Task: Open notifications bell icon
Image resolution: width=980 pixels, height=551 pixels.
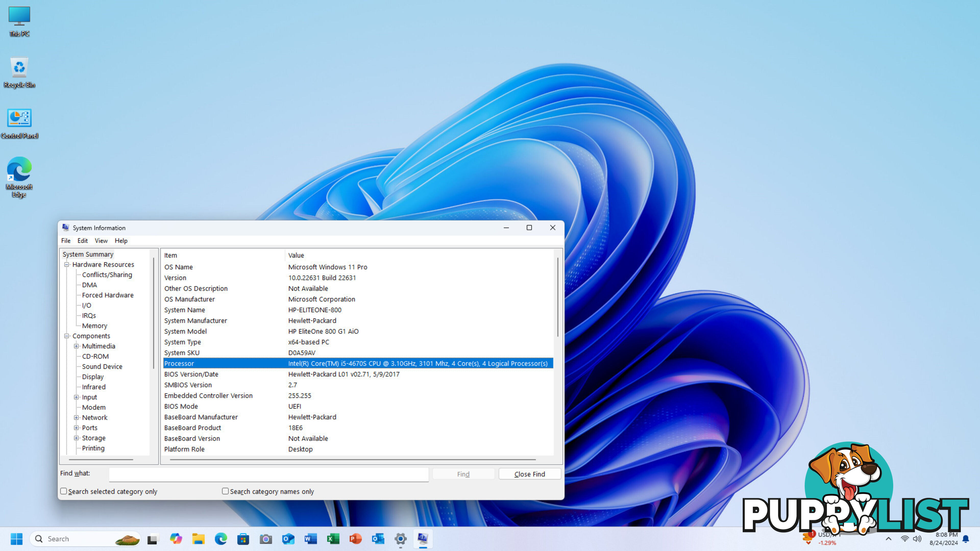Action: (x=966, y=539)
